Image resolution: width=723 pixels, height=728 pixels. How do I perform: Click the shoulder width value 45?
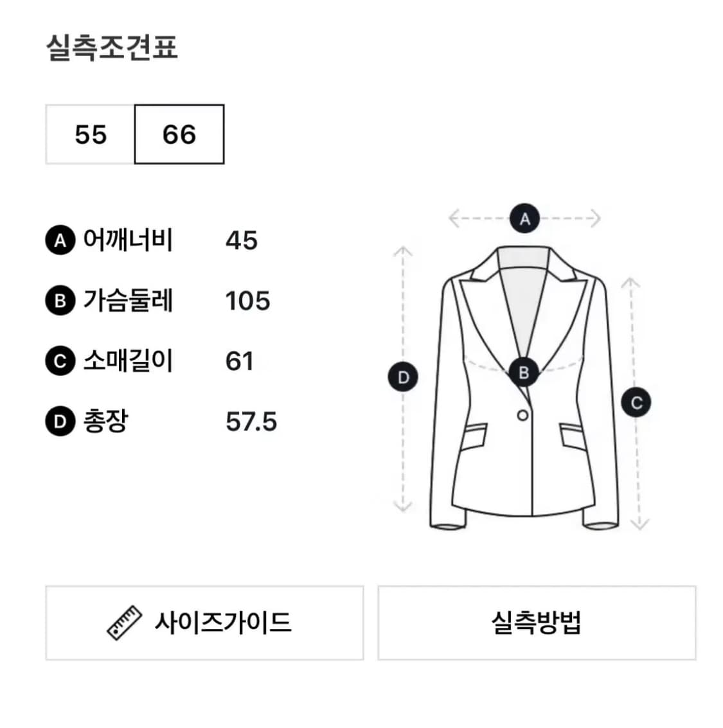pyautogui.click(x=241, y=241)
